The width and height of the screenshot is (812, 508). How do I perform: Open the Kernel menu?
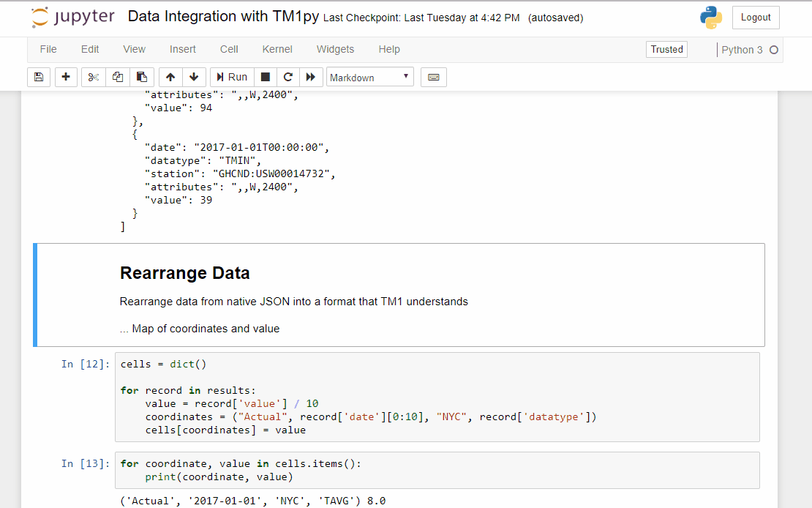277,49
